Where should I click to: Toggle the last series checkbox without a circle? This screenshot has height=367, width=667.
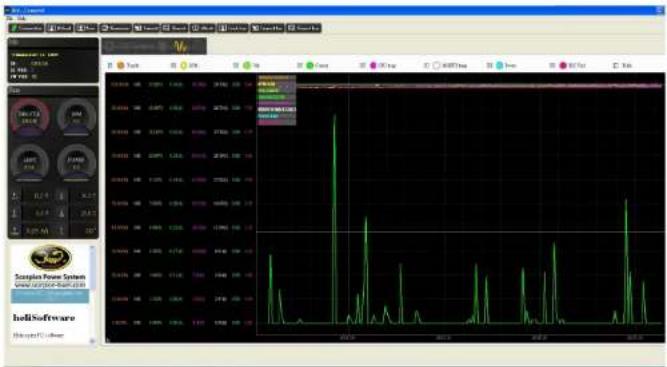point(615,65)
